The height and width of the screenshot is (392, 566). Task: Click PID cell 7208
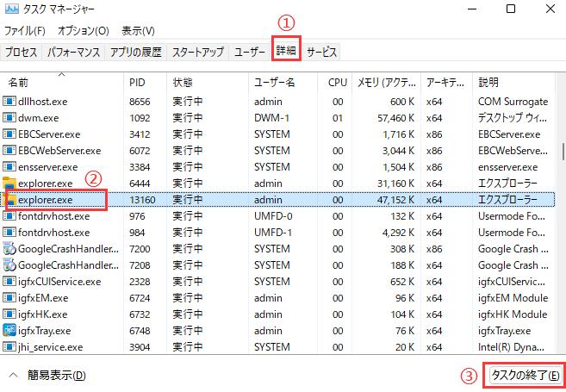pos(140,265)
